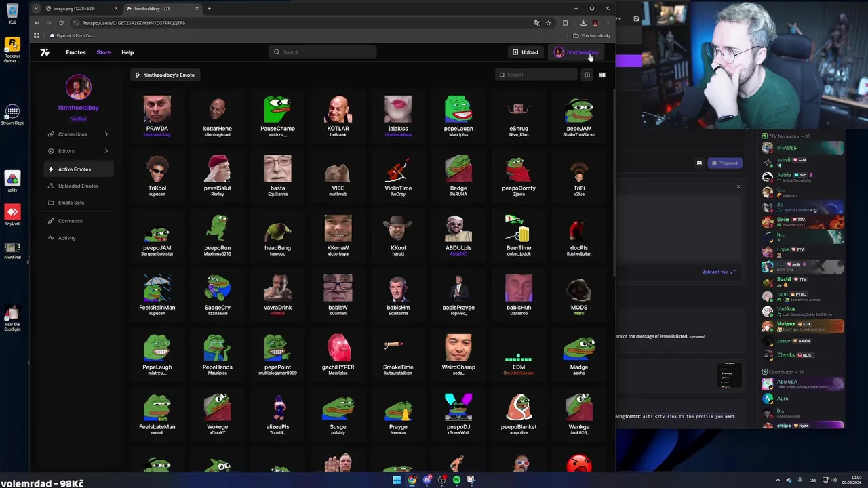Open the VIBE emote
This screenshot has height=488, width=868.
(338, 176)
